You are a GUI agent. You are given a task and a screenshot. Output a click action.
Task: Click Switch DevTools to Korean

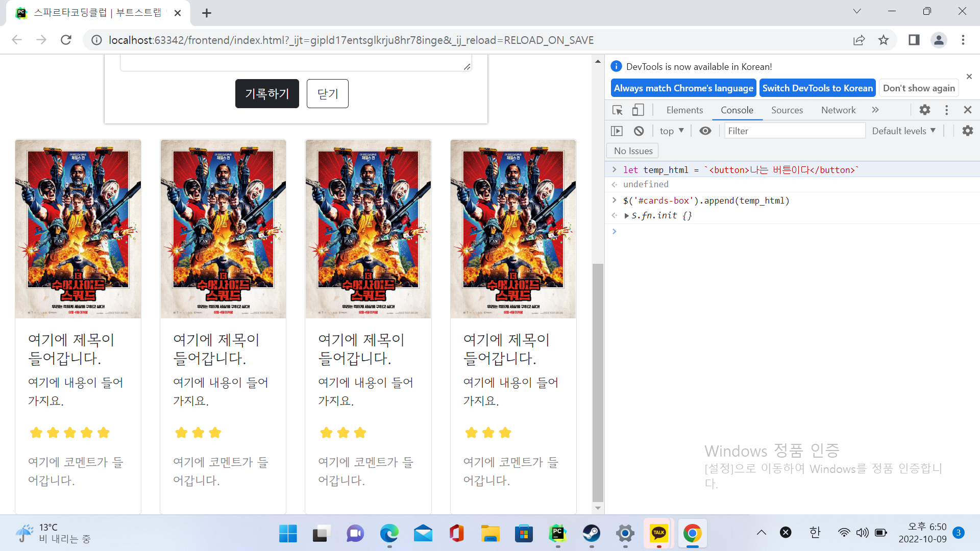coord(817,88)
